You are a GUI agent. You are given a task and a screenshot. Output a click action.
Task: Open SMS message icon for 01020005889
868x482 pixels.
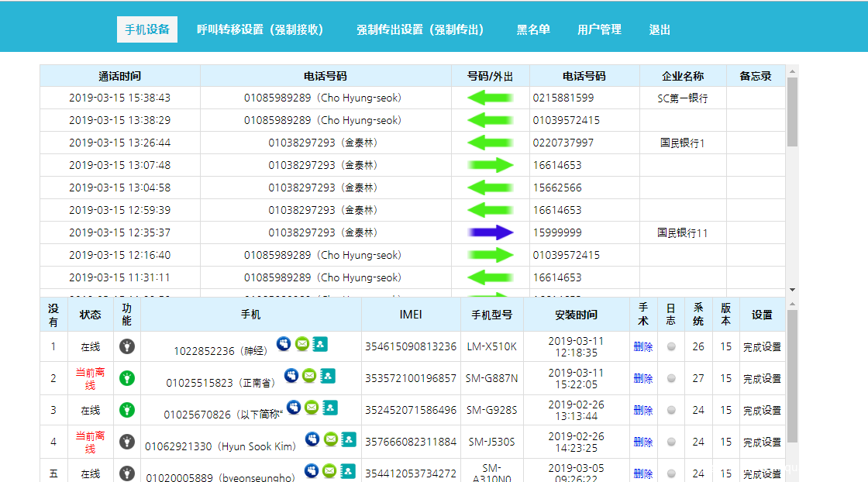(x=329, y=471)
